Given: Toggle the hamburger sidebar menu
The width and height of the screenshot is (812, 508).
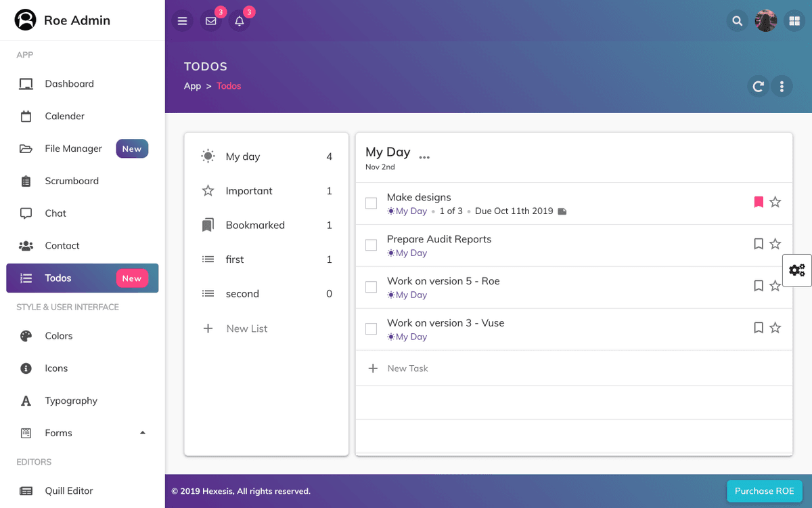Looking at the screenshot, I should click(x=182, y=21).
